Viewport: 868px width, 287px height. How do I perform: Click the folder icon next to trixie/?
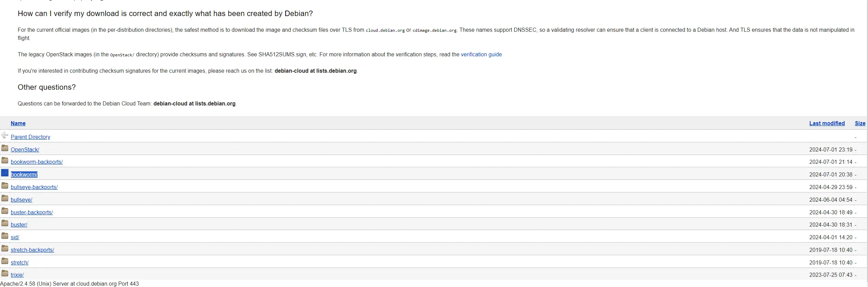[5, 273]
